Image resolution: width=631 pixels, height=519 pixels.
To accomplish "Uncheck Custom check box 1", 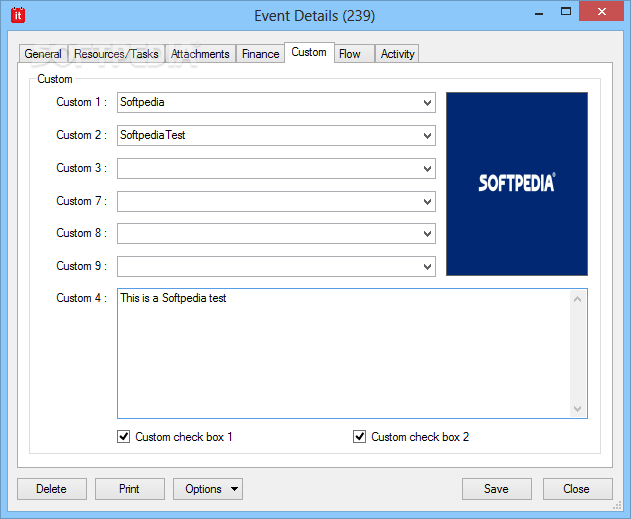I will click(x=124, y=437).
